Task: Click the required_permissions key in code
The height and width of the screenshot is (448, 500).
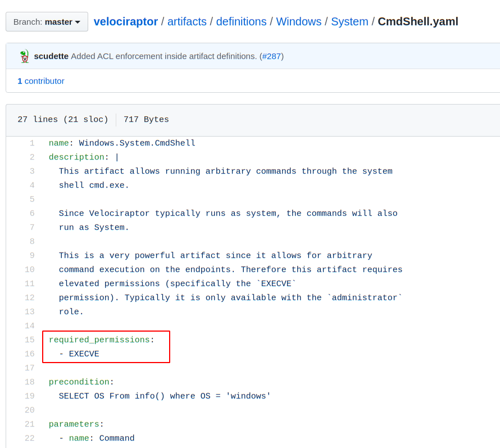Action: [x=99, y=340]
